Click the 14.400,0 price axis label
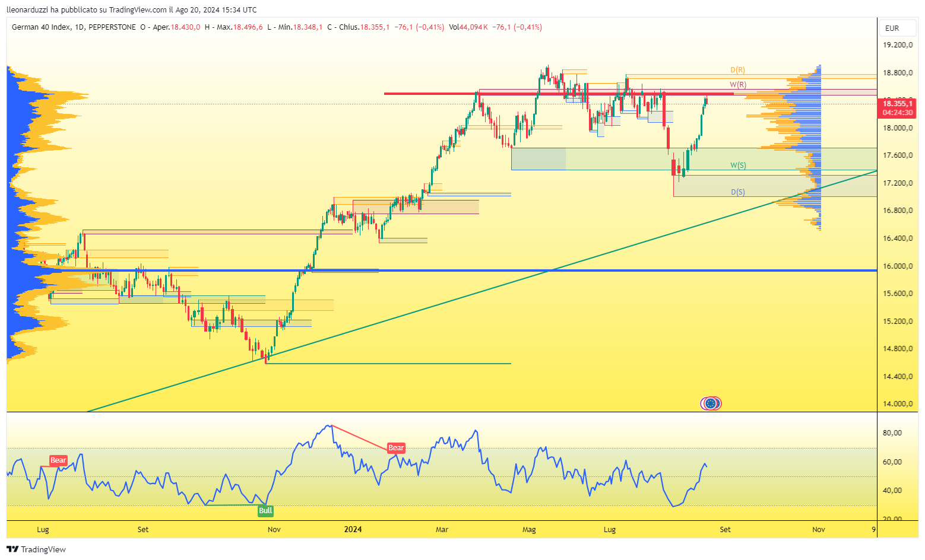This screenshot has width=925, height=560. pos(897,377)
